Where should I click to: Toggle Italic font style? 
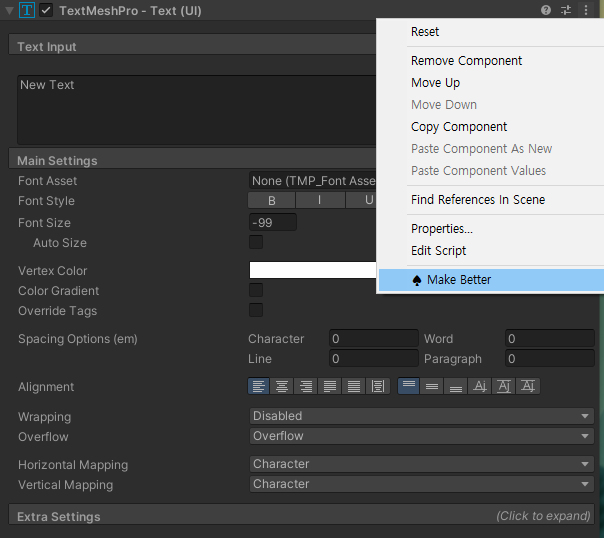320,200
